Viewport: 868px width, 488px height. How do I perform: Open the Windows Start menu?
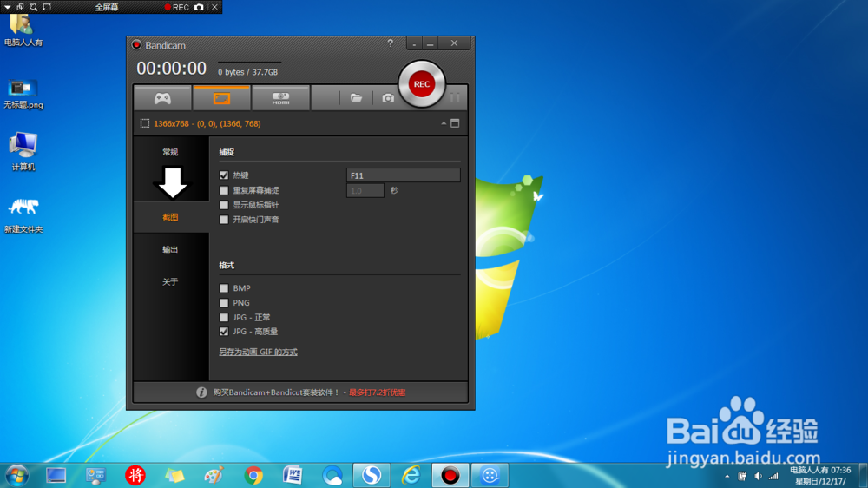click(x=16, y=475)
